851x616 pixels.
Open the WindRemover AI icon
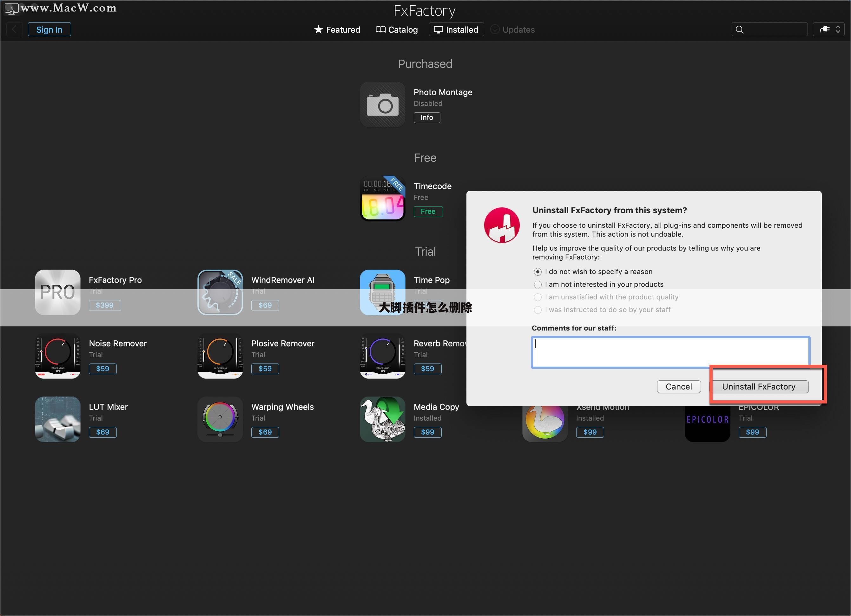pos(220,292)
